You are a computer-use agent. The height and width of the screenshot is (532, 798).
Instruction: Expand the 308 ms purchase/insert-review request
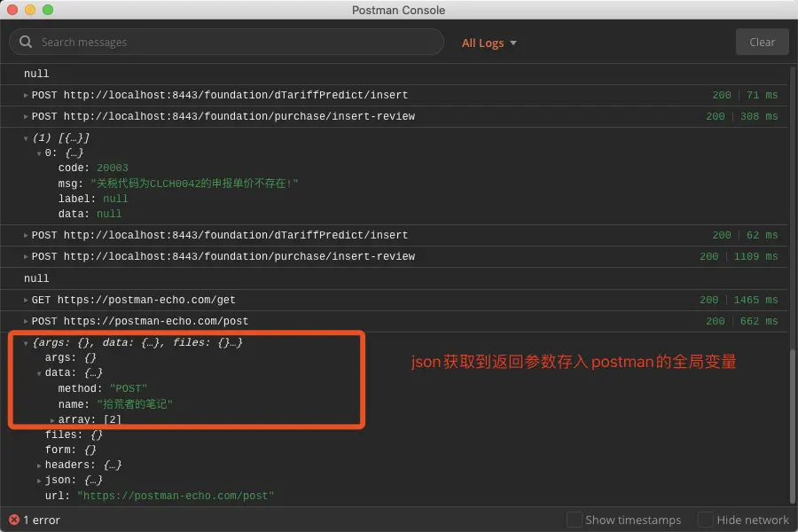26,116
